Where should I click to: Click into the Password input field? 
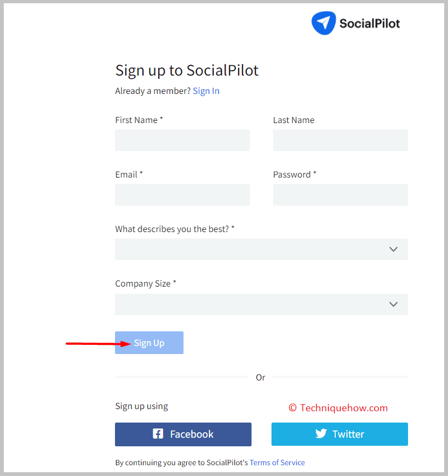(x=341, y=195)
